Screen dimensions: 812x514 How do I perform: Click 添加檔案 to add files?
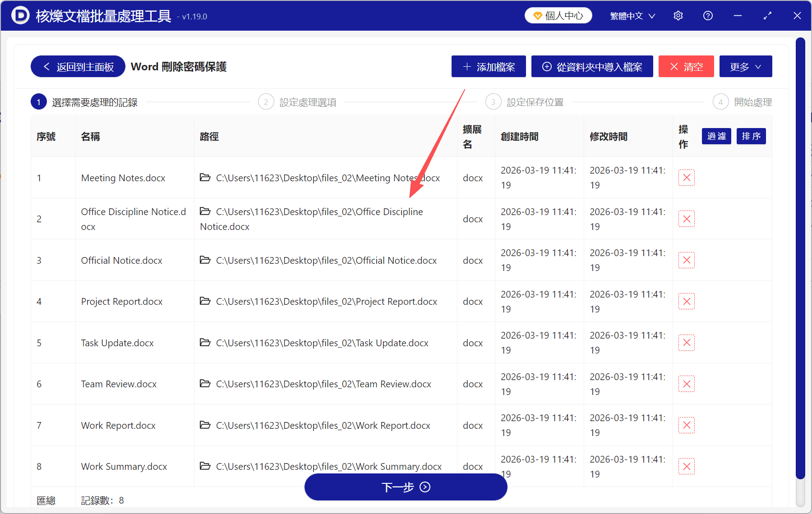[488, 66]
